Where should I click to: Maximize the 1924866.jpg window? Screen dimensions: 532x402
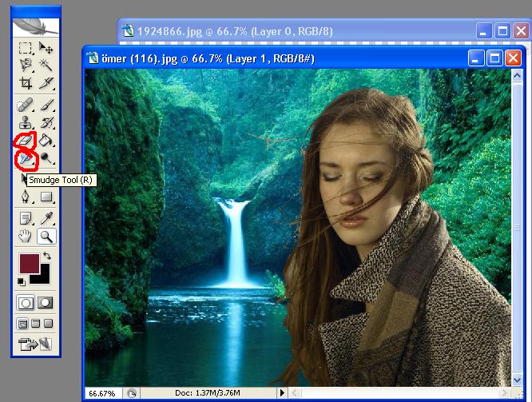502,31
